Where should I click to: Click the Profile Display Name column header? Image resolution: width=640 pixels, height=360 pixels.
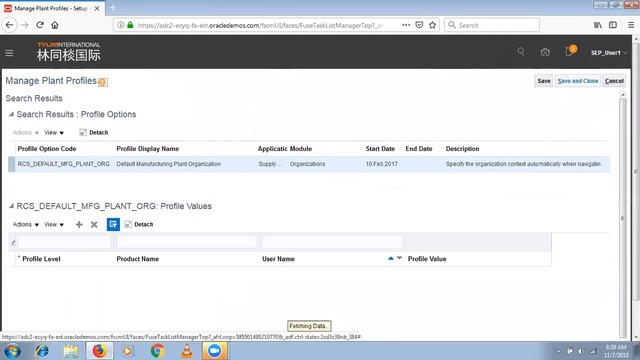click(148, 149)
